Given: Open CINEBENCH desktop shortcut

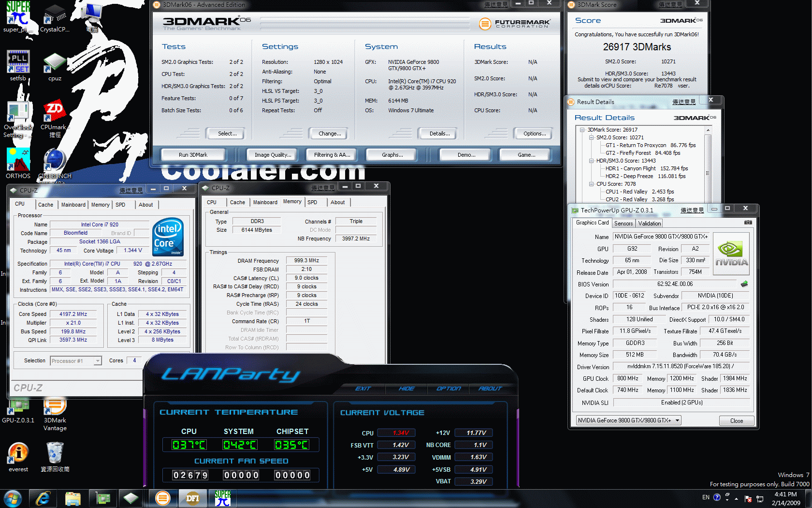Looking at the screenshot, I should pos(55,164).
